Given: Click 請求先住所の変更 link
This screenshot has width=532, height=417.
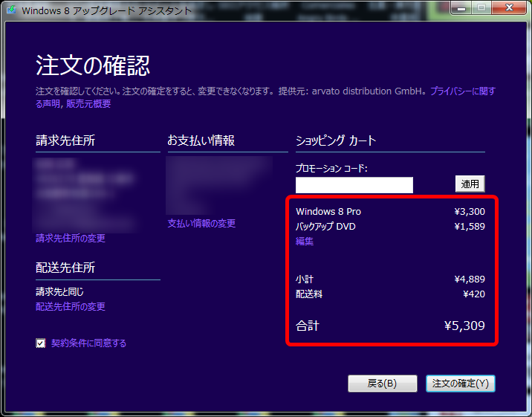Looking at the screenshot, I should [x=71, y=239].
